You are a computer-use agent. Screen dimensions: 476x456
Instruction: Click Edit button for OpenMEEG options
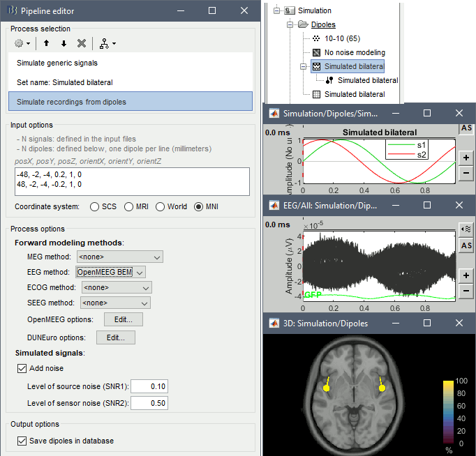coord(124,319)
